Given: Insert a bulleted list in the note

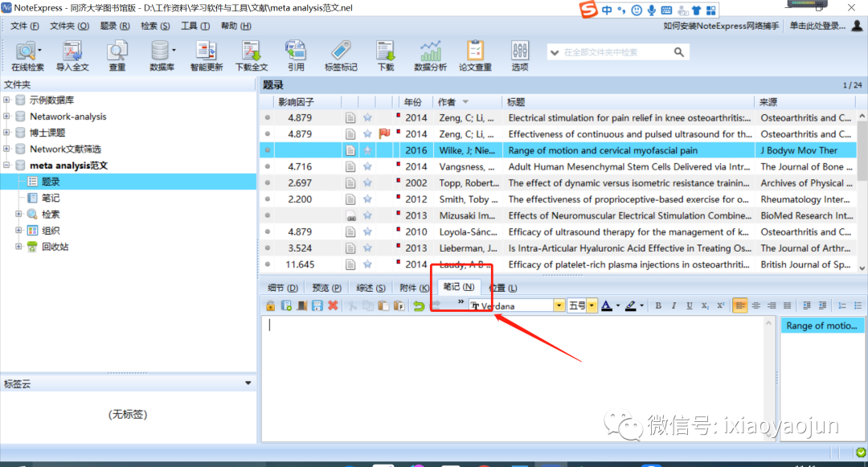Looking at the screenshot, I should tap(858, 305).
